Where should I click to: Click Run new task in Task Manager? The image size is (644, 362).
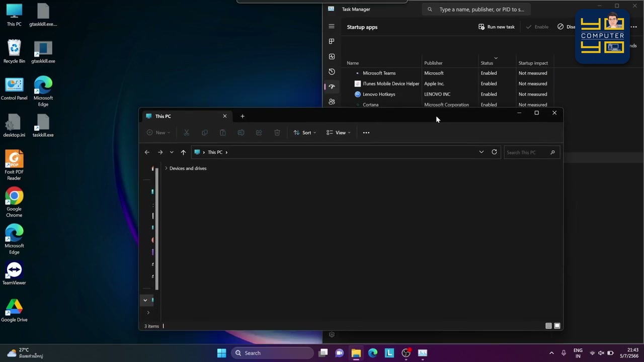[x=497, y=27]
